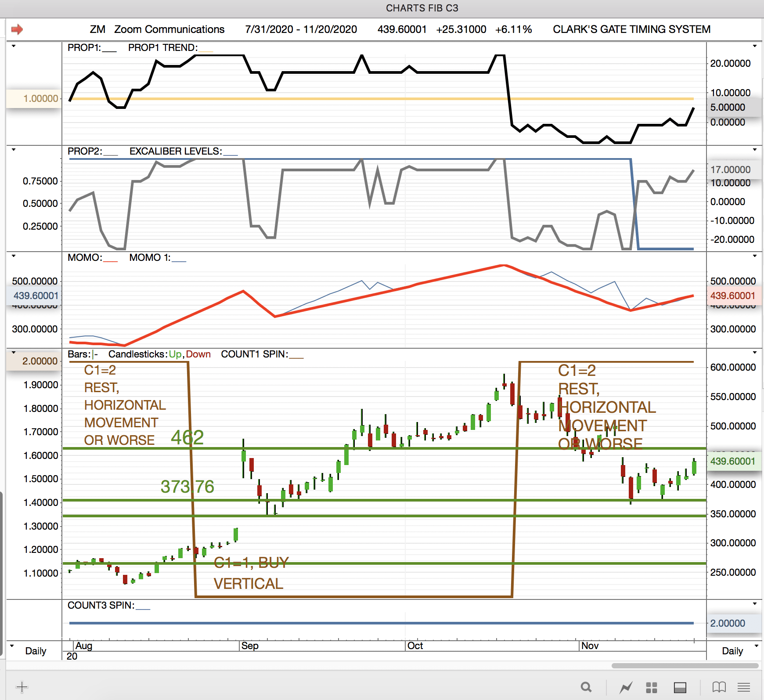Click the split panel layout icon
Viewport: 764px width, 700px height.
680,687
